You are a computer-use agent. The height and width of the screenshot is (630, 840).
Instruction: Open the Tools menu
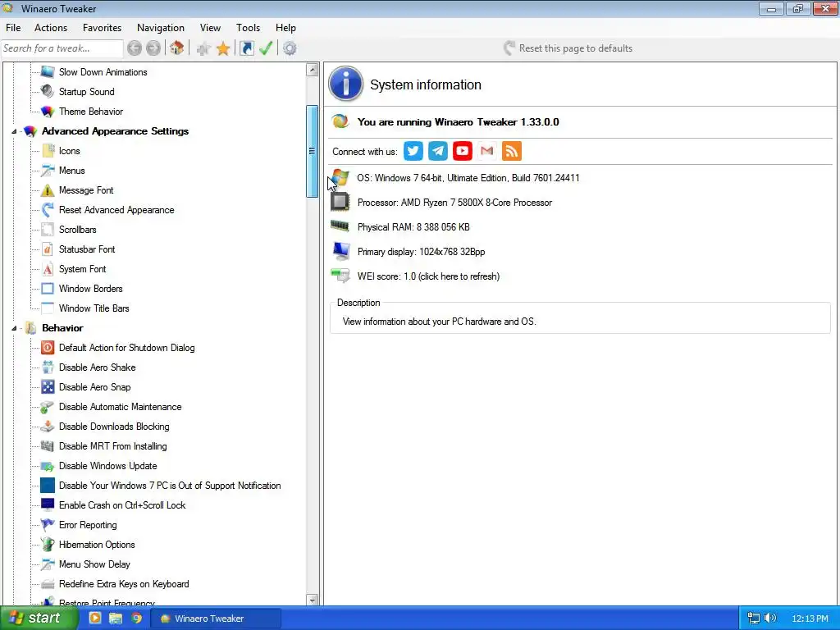[248, 28]
